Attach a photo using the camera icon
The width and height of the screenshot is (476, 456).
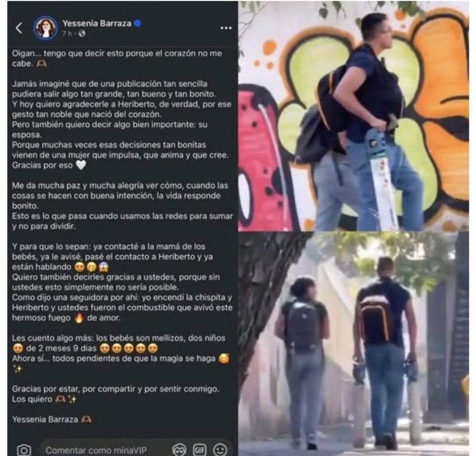click(x=24, y=450)
